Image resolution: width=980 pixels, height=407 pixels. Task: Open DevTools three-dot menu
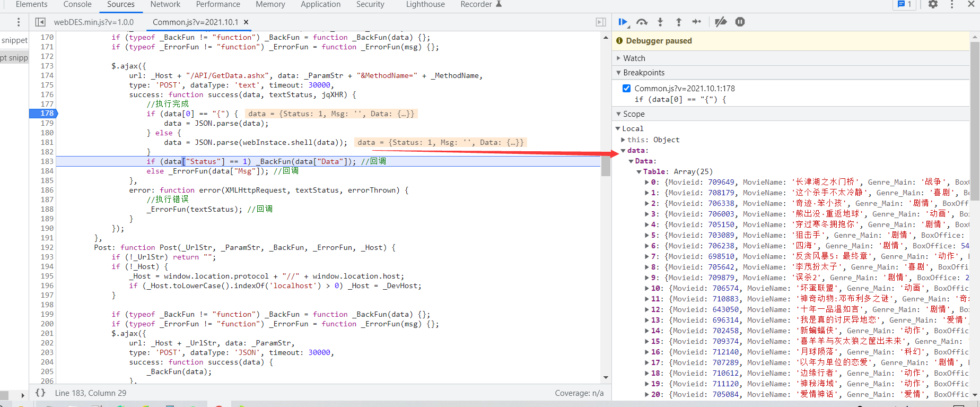952,4
